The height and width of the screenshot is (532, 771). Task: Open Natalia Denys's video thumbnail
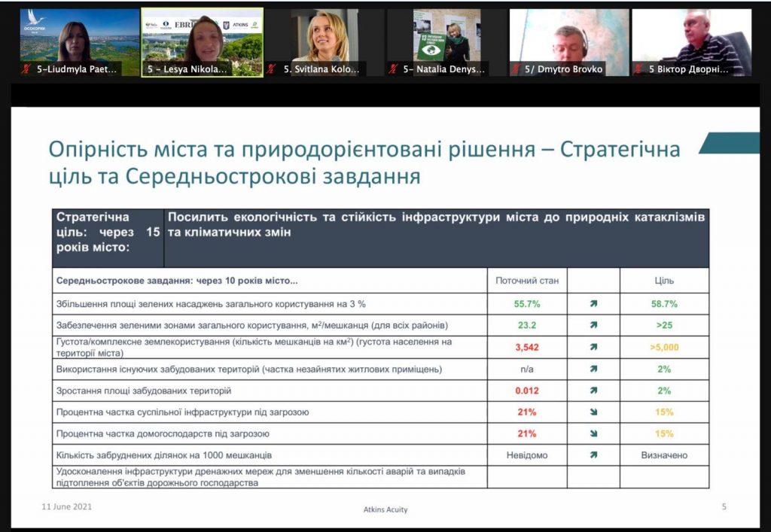coord(446,42)
